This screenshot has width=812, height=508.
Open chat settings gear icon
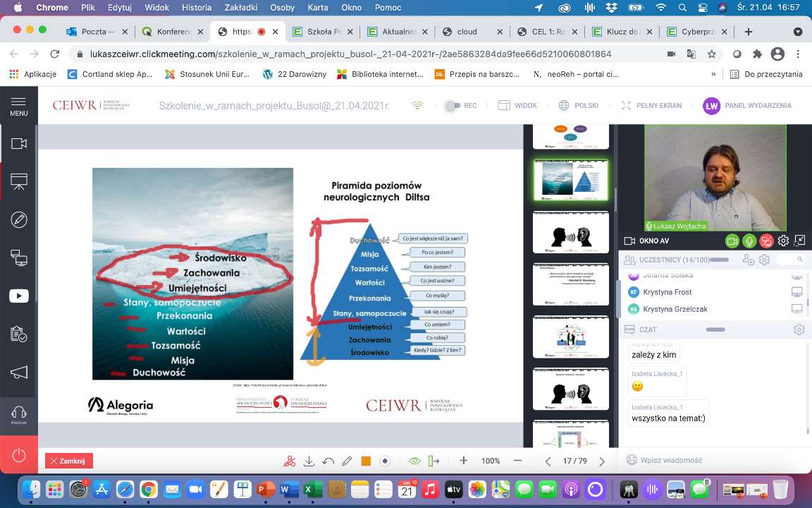tap(799, 329)
